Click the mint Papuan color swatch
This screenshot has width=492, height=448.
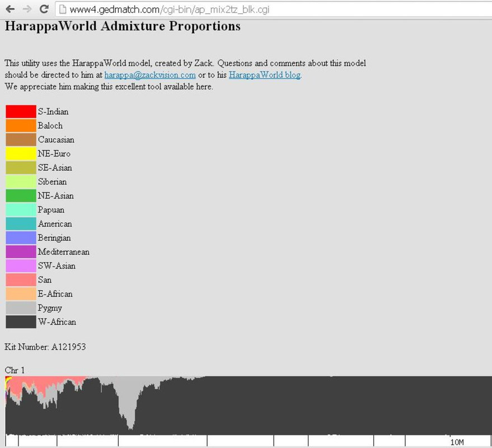point(21,209)
